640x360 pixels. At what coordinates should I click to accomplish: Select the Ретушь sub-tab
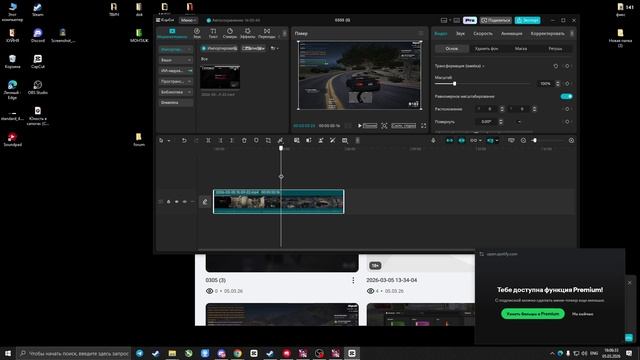coord(555,49)
